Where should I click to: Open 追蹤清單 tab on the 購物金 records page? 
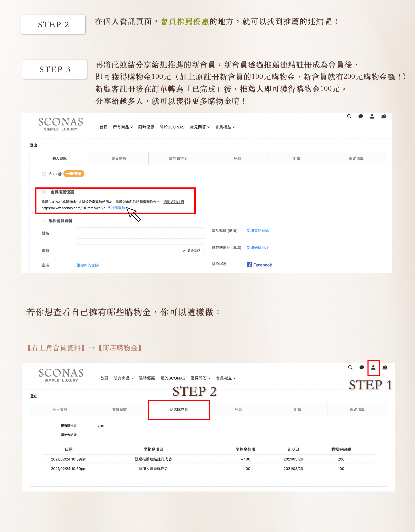pyautogui.click(x=357, y=410)
